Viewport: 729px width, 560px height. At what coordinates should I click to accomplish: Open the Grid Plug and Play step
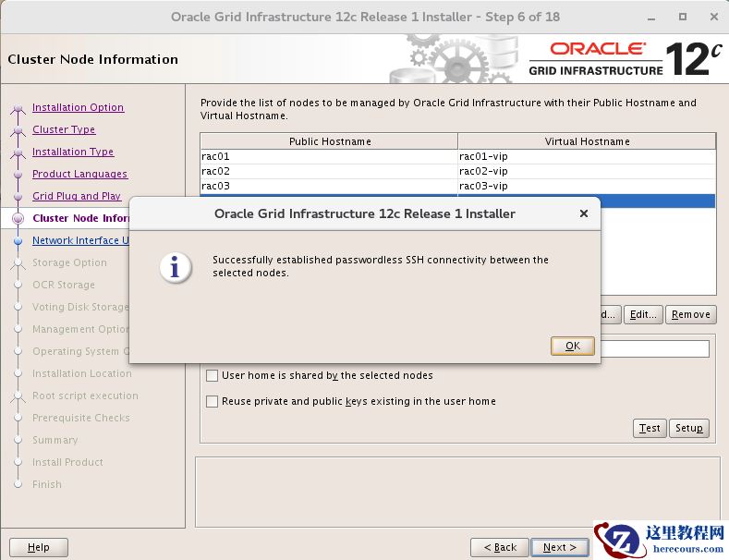tap(77, 196)
